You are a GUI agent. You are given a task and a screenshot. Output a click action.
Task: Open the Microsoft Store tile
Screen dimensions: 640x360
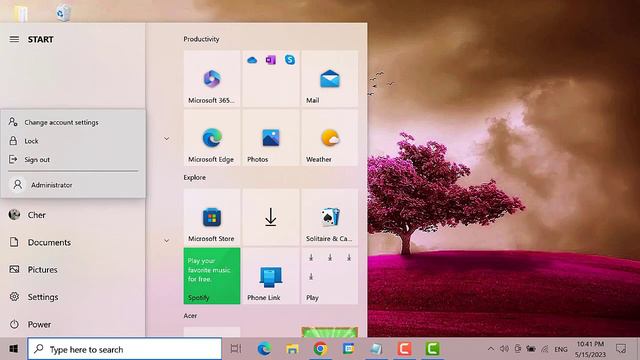tap(212, 217)
